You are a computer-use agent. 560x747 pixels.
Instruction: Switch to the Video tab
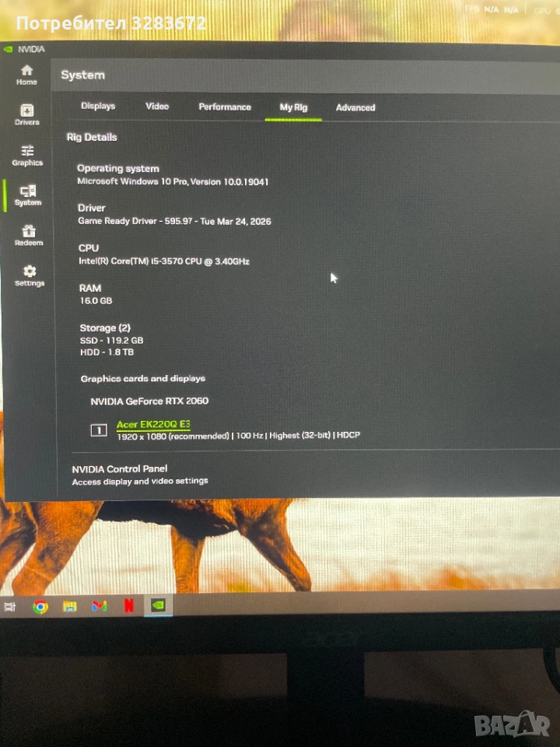click(x=157, y=106)
